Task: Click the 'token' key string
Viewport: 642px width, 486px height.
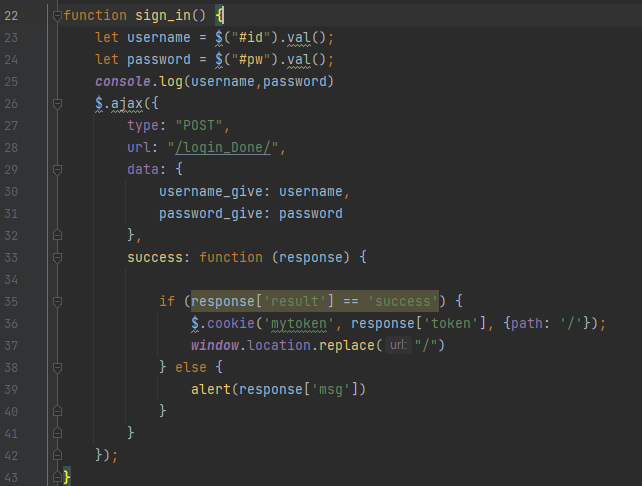Action: click(x=450, y=324)
